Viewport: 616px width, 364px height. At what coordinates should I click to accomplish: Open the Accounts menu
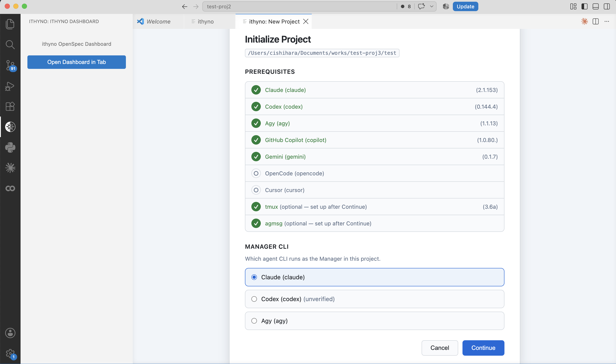click(10, 333)
